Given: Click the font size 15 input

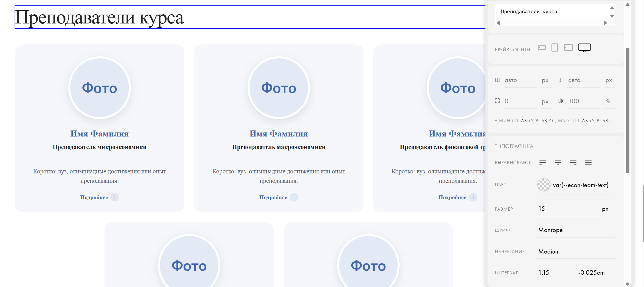Looking at the screenshot, I should (568, 209).
